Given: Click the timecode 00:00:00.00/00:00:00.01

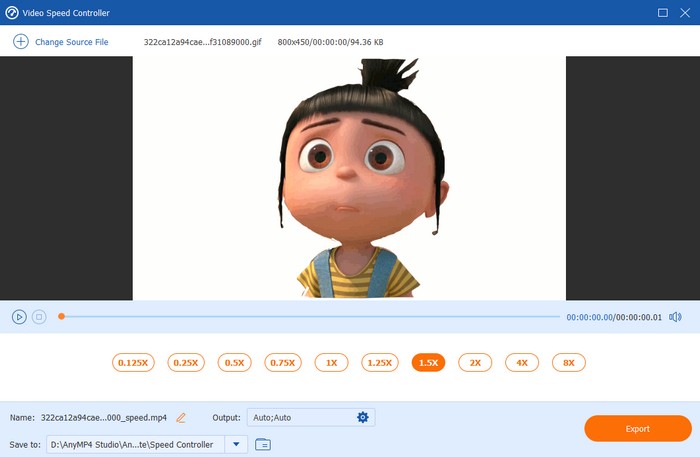Looking at the screenshot, I should [x=614, y=317].
